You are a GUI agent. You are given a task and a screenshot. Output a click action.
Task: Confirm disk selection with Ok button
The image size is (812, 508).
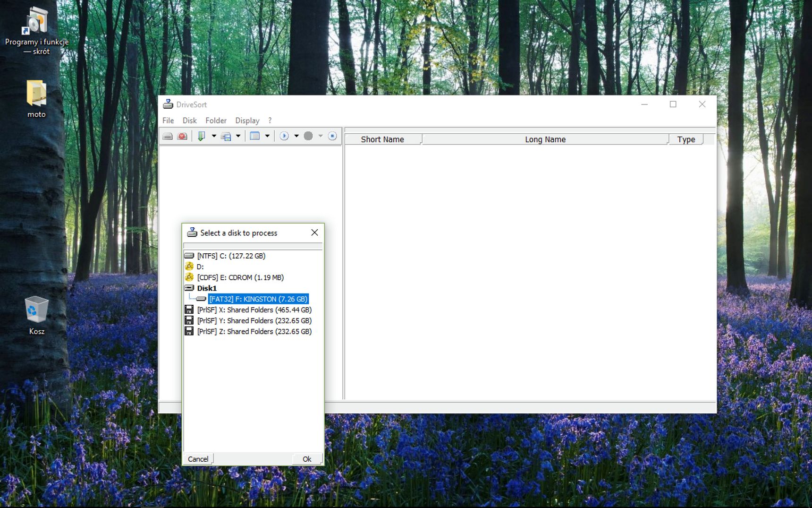coord(307,459)
